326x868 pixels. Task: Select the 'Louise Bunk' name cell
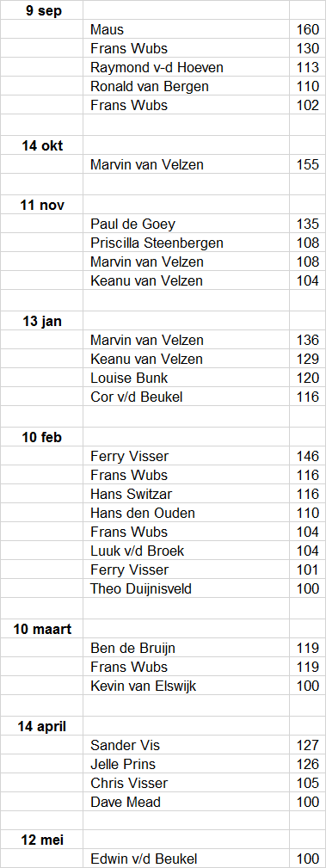coord(186,378)
